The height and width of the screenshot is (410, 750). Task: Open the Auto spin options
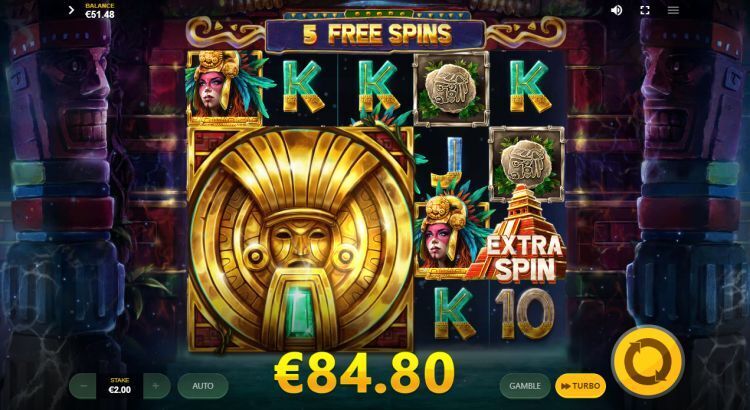click(x=203, y=386)
